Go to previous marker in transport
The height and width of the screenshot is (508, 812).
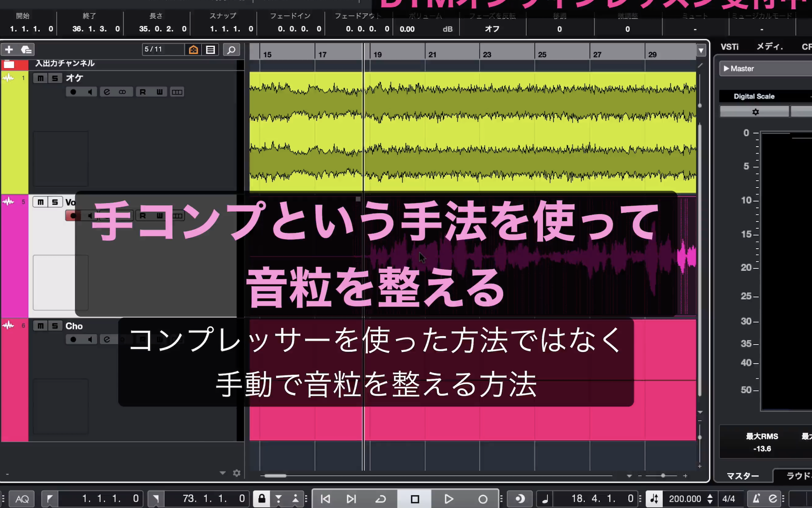tap(325, 499)
